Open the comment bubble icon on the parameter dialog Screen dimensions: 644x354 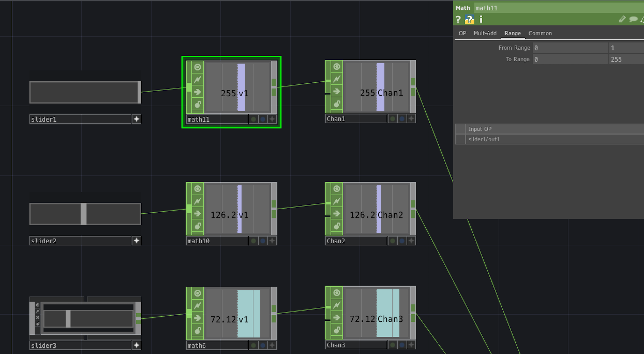tap(633, 19)
